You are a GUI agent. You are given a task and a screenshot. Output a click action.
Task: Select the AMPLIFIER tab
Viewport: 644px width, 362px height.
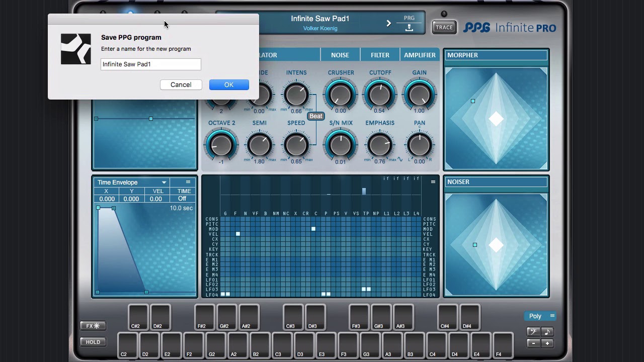420,55
